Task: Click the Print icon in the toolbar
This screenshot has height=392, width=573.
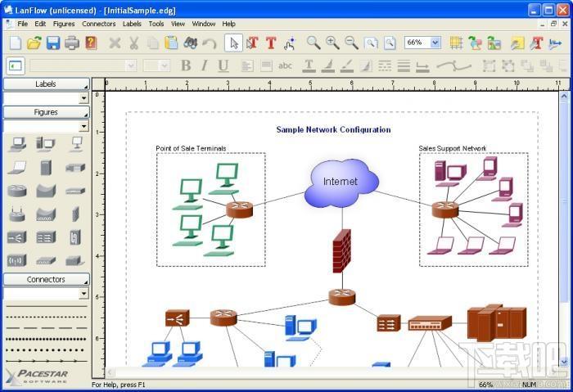Action: click(72, 43)
